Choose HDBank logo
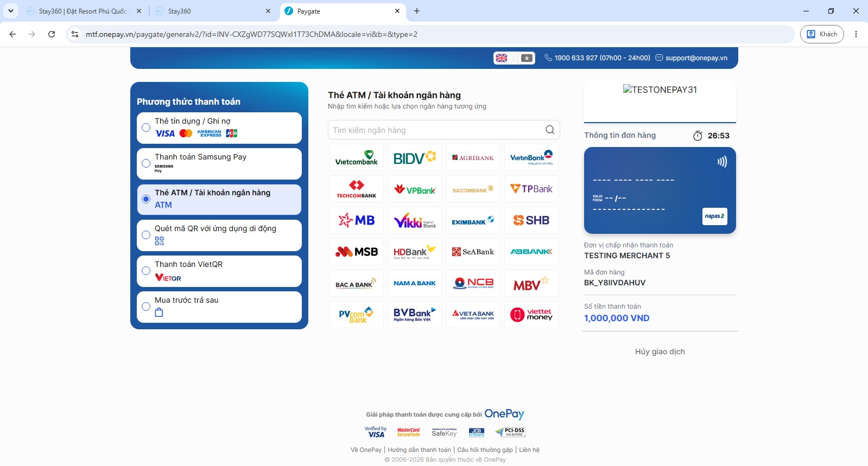Screen dimensions: 868x466 point(415,252)
